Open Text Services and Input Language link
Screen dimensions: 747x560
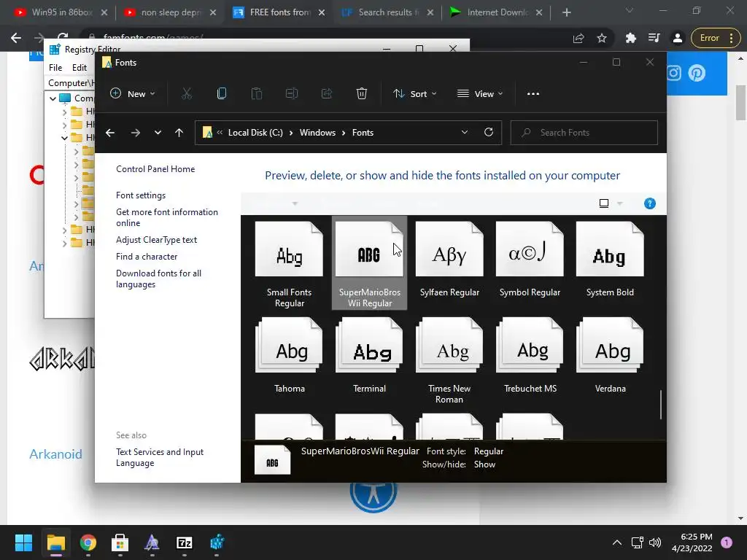click(x=160, y=458)
